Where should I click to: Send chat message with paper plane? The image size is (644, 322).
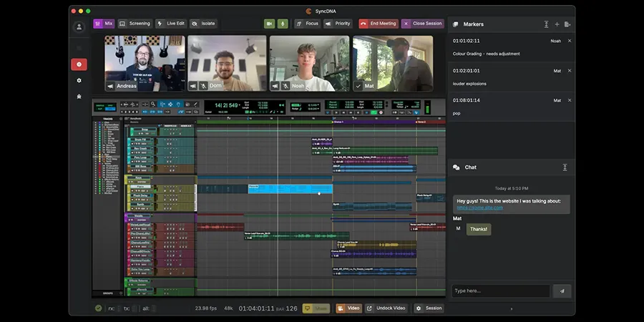coord(562,291)
